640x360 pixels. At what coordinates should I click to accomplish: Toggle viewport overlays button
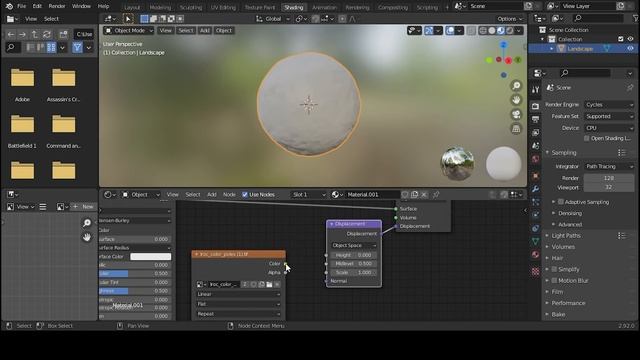coord(450,31)
